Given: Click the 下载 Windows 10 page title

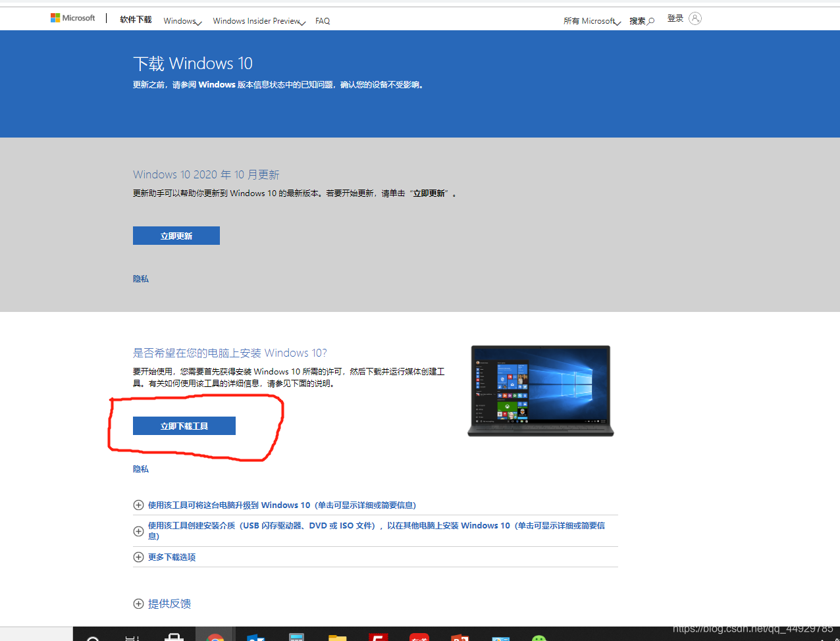Looking at the screenshot, I should pyautogui.click(x=193, y=64).
